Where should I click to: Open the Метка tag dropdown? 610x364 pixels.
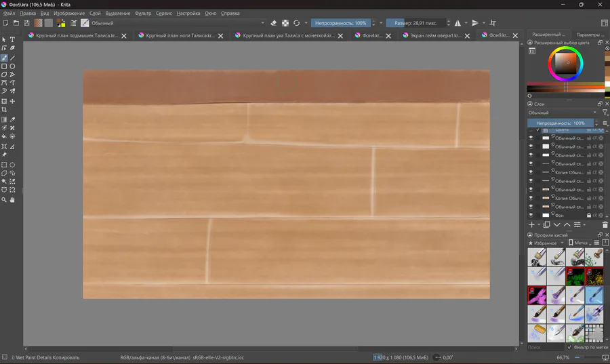coord(580,243)
